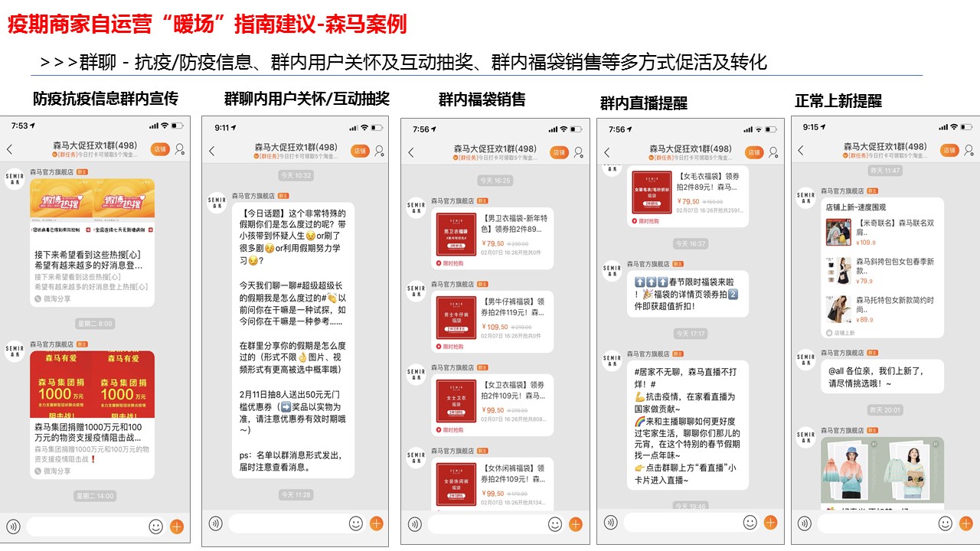Open group members icon in 群内福袋销售 phone
The image size is (980, 551).
click(x=578, y=152)
